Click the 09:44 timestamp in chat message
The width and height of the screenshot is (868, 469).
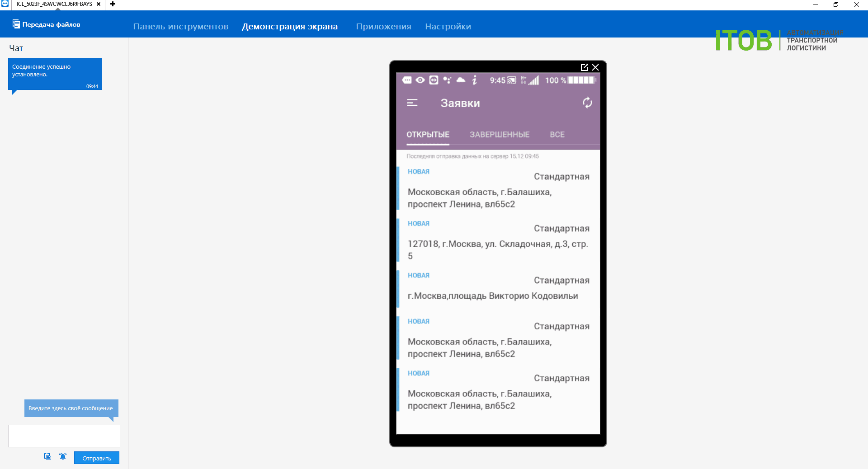click(x=92, y=86)
